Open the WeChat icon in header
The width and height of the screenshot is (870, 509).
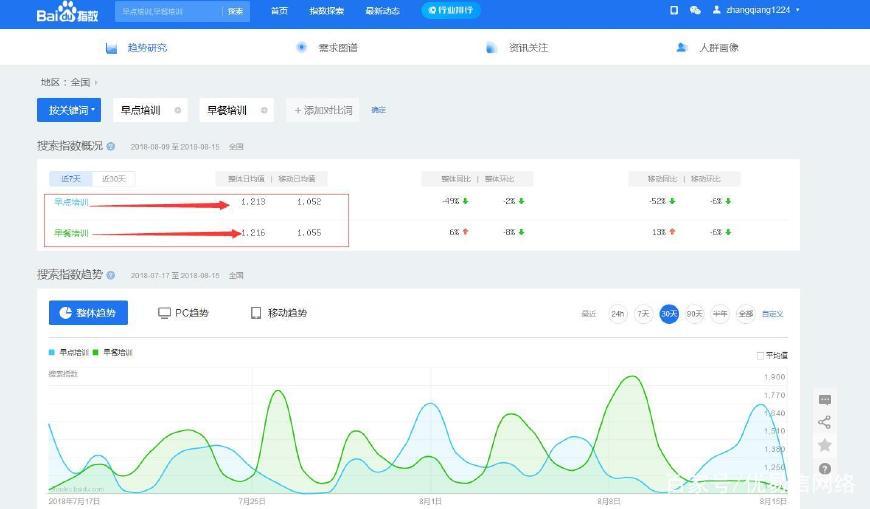[x=695, y=10]
